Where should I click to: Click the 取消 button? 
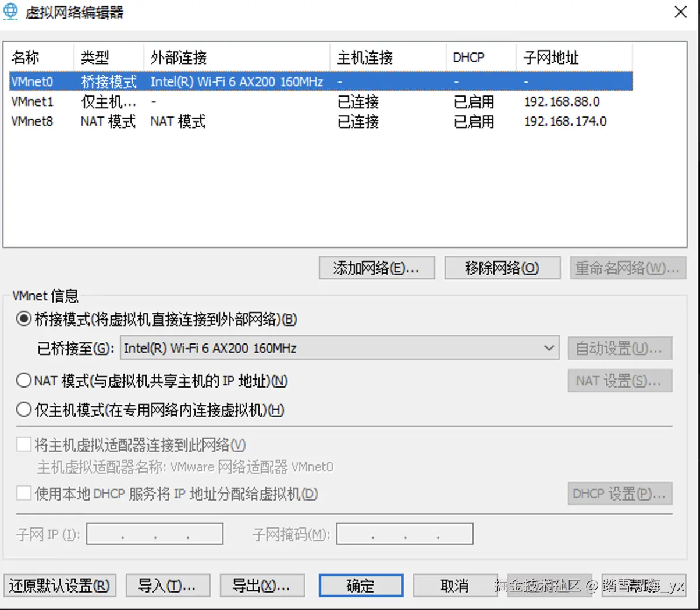[455, 586]
